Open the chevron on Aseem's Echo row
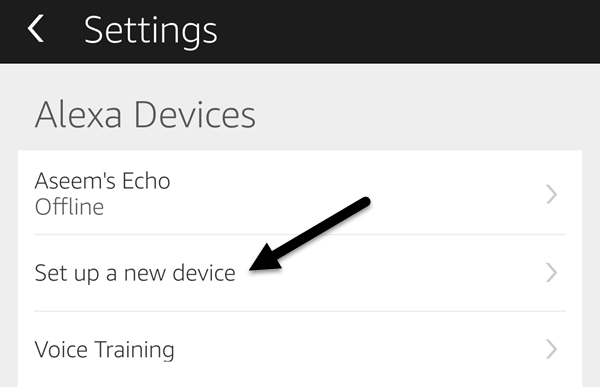The width and height of the screenshot is (600, 387). (551, 194)
